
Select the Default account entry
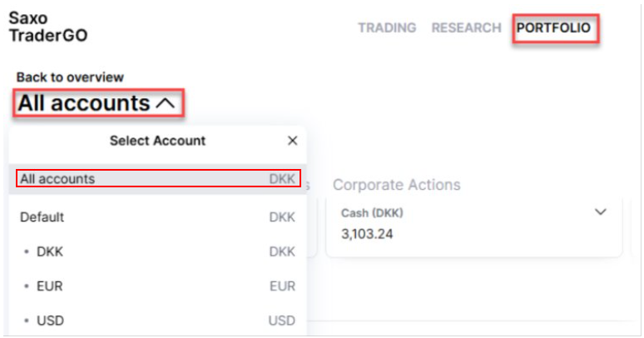pyautogui.click(x=42, y=216)
